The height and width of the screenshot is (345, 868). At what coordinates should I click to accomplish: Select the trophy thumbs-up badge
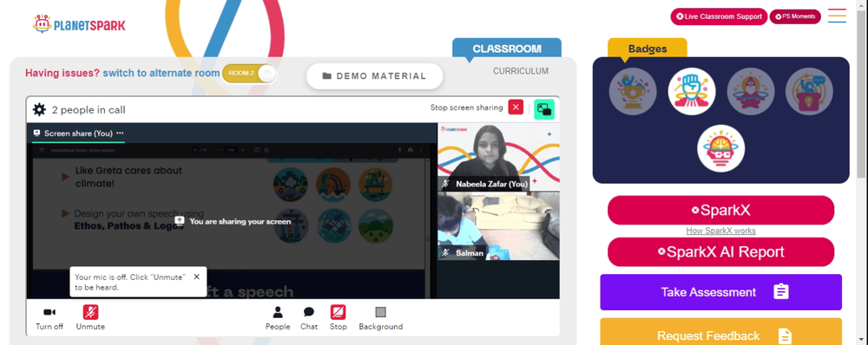tap(633, 91)
